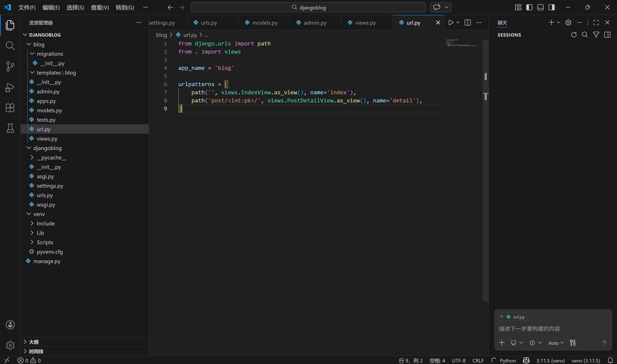Toggle the primary sidebar visibility
This screenshot has width=617, height=364.
click(x=529, y=7)
